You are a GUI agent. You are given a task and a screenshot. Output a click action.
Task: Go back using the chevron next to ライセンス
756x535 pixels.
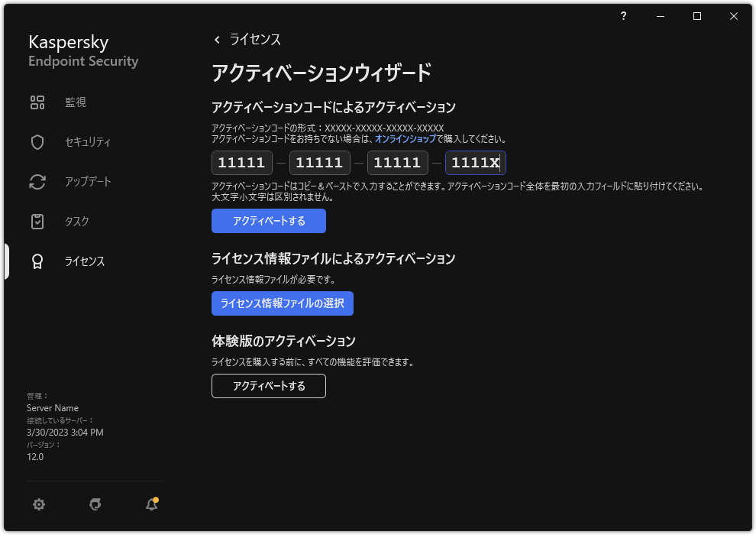tap(215, 39)
